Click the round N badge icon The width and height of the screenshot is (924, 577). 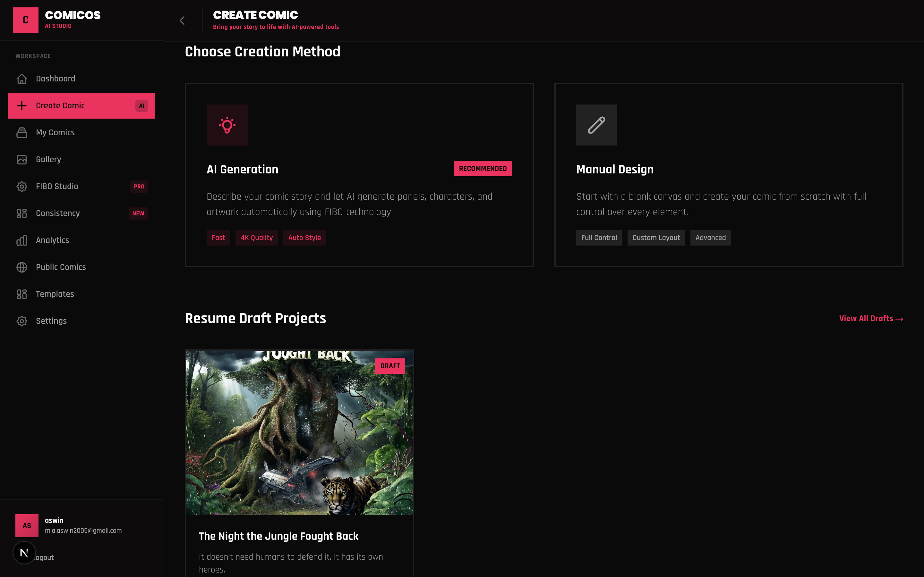(24, 552)
